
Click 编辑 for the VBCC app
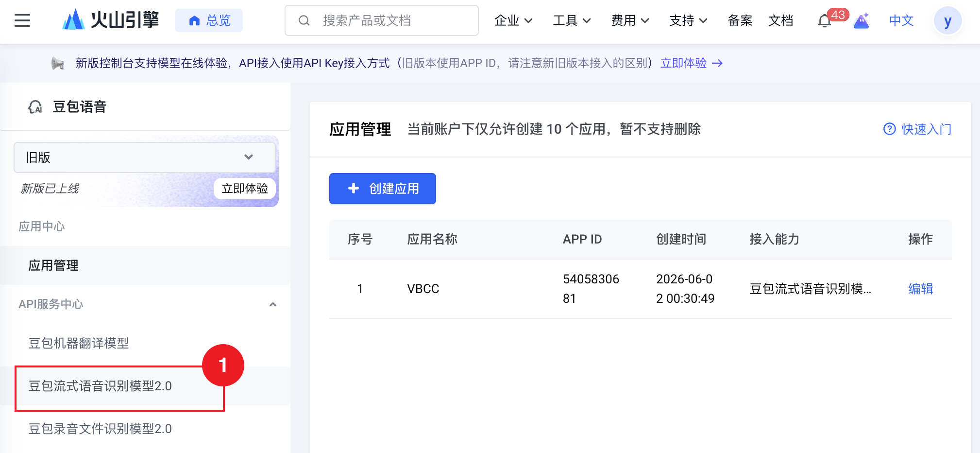pyautogui.click(x=921, y=289)
